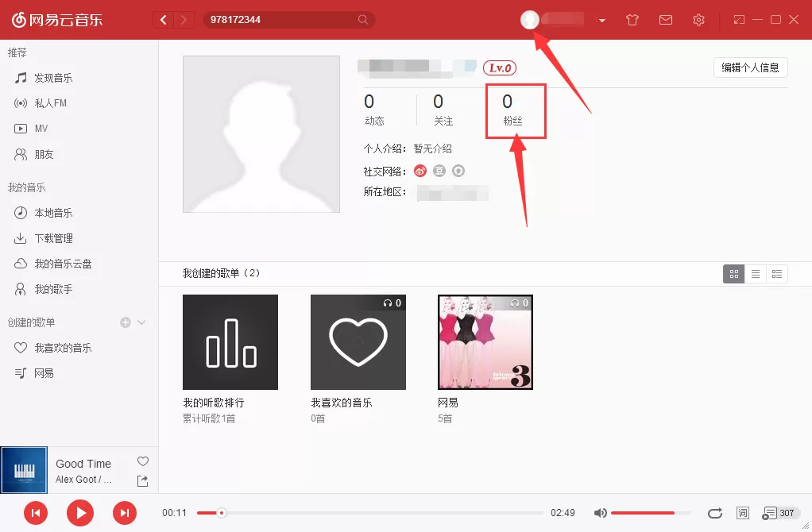Open 网易 playlist cover thumbnail
This screenshot has height=532, width=812.
click(x=485, y=342)
